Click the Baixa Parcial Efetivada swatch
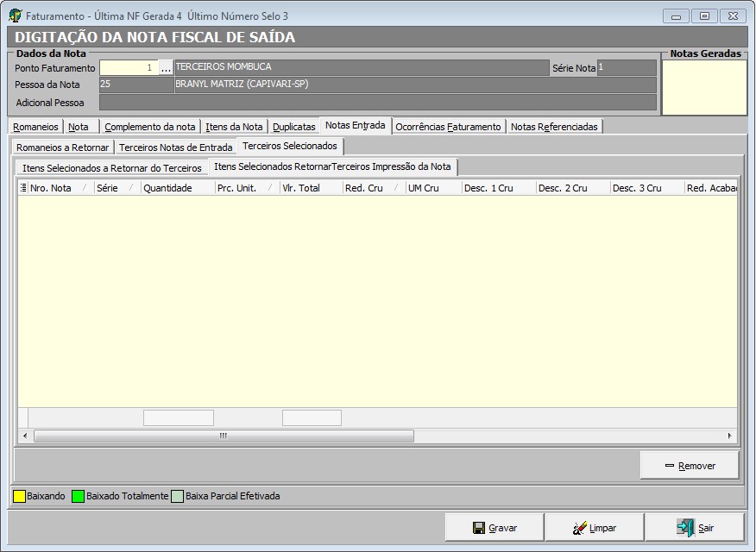The image size is (756, 552). click(177, 496)
